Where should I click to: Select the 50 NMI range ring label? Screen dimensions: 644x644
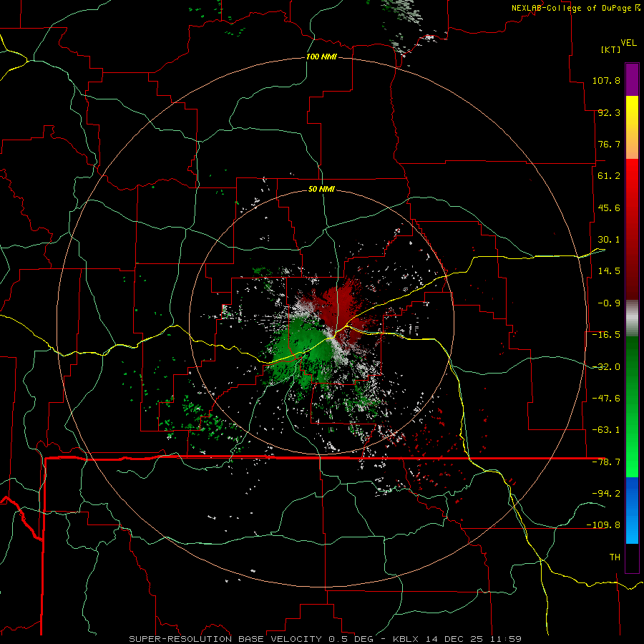point(321,189)
